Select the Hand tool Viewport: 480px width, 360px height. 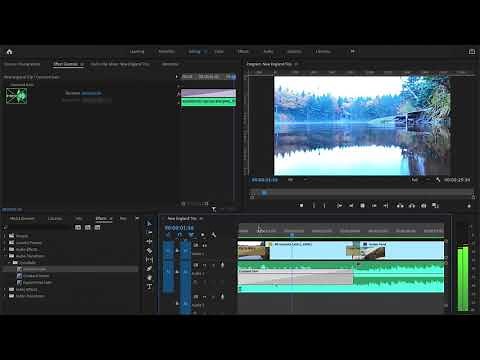[149, 277]
